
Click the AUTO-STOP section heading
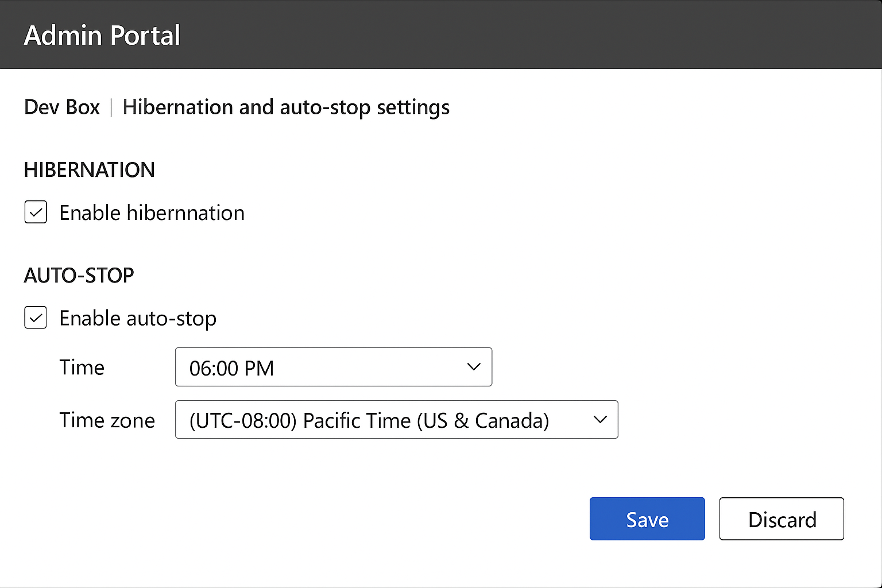[x=79, y=275]
